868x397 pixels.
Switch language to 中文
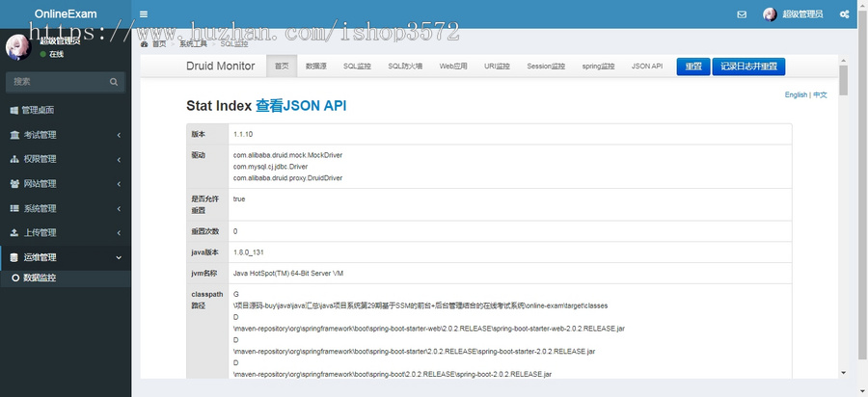[x=820, y=94]
